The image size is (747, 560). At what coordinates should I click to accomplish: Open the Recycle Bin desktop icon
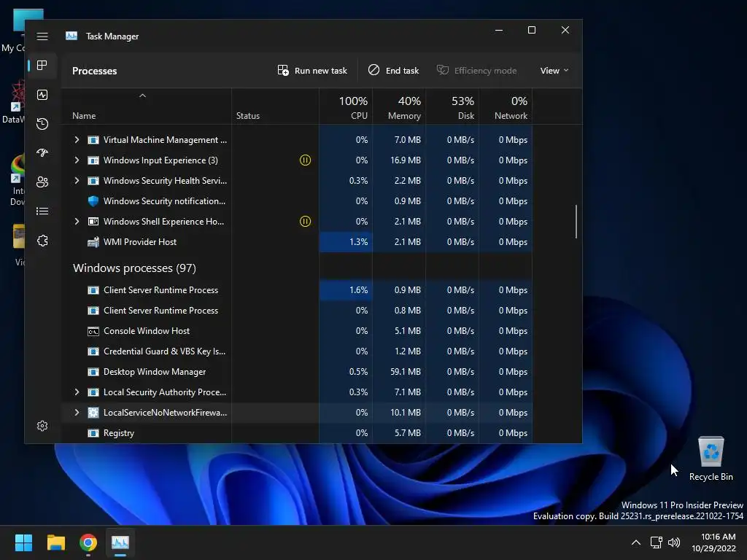coord(711,459)
